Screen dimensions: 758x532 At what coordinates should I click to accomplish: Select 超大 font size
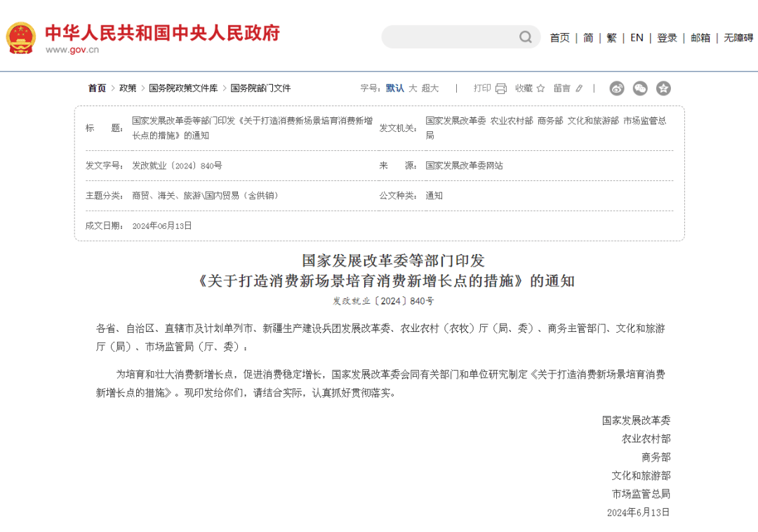point(430,88)
